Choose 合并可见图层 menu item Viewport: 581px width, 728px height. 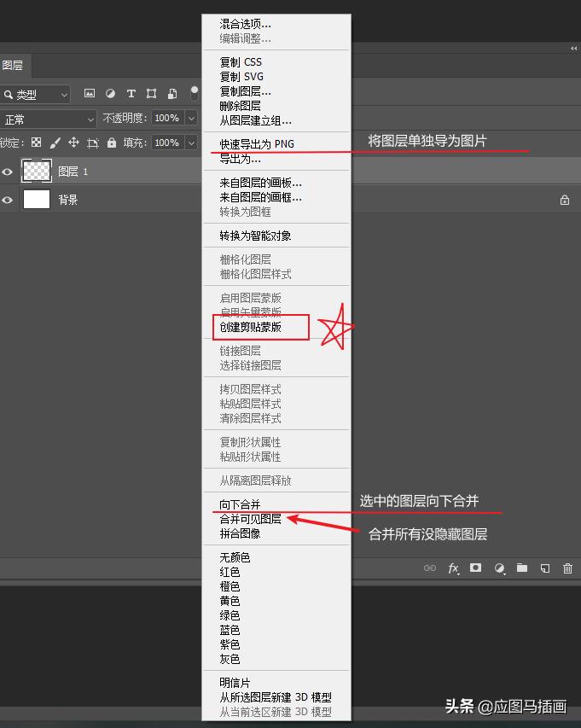pyautogui.click(x=251, y=519)
